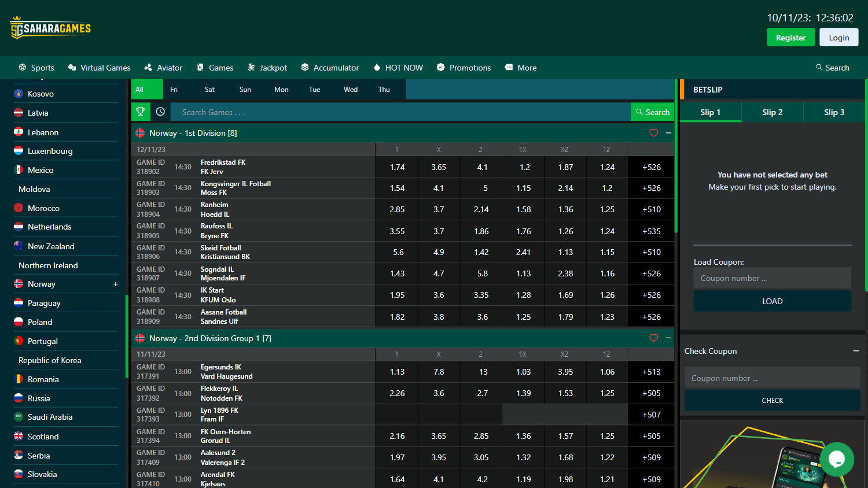Open Virtual Games menu
Image resolution: width=868 pixels, height=488 pixels.
point(99,68)
